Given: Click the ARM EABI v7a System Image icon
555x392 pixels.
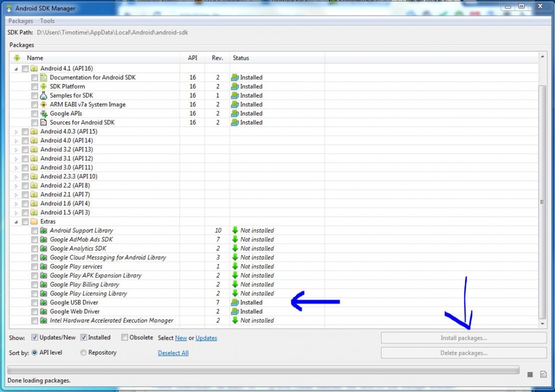Looking at the screenshot, I should coord(43,105).
